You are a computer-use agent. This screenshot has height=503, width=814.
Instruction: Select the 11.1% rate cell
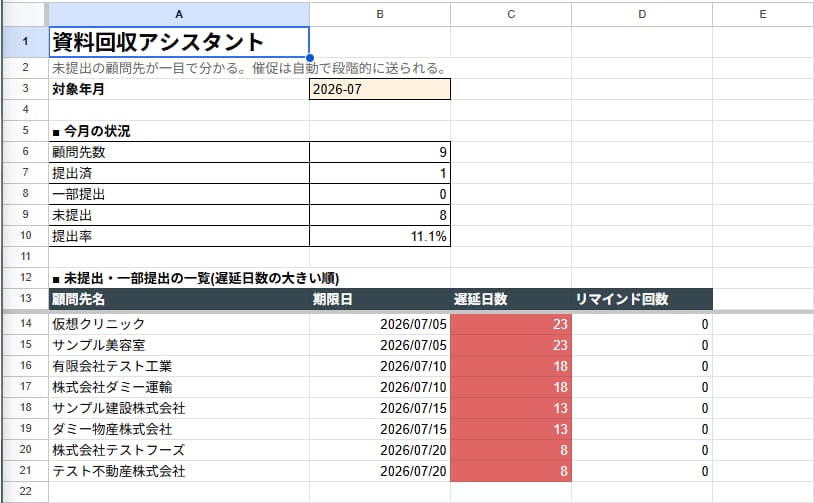[x=380, y=236]
